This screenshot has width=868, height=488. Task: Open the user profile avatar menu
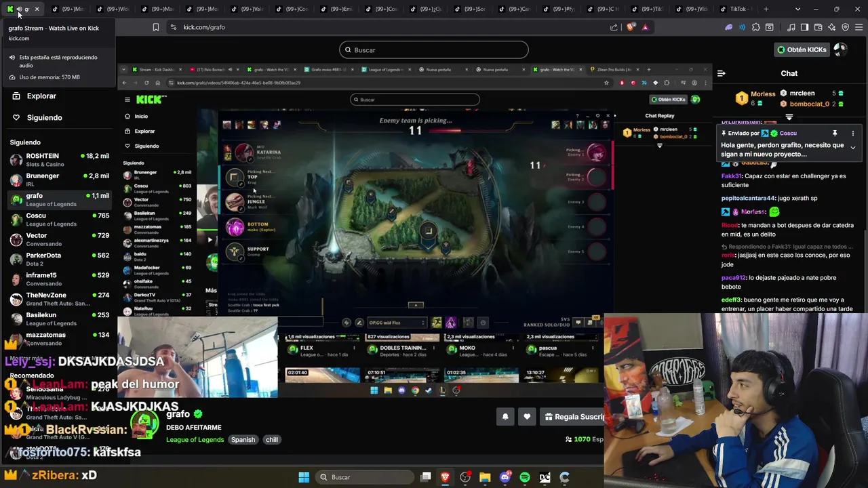pos(840,49)
